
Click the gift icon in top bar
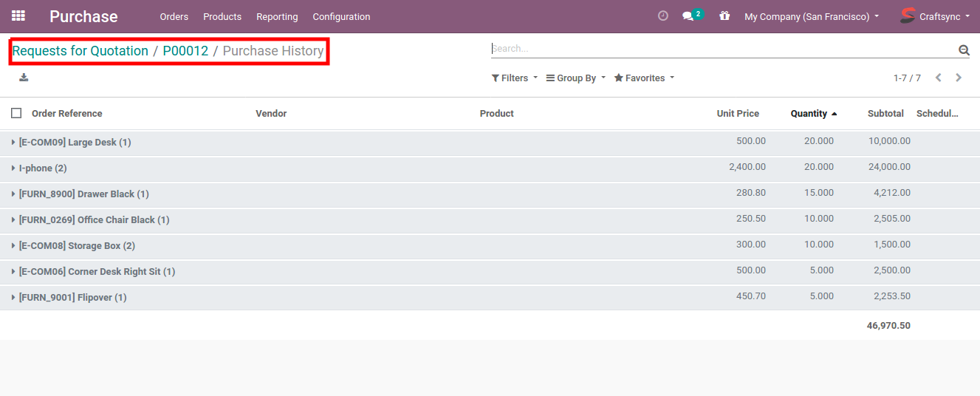tap(724, 16)
